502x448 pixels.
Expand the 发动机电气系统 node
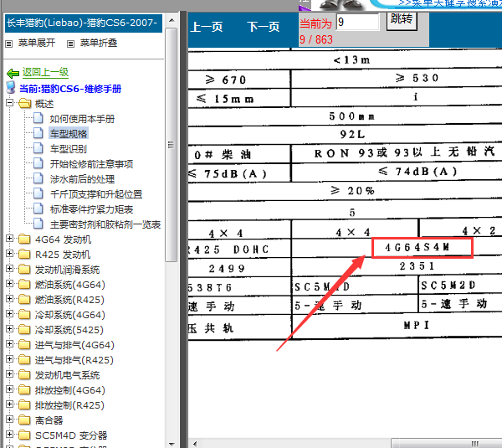click(x=9, y=374)
